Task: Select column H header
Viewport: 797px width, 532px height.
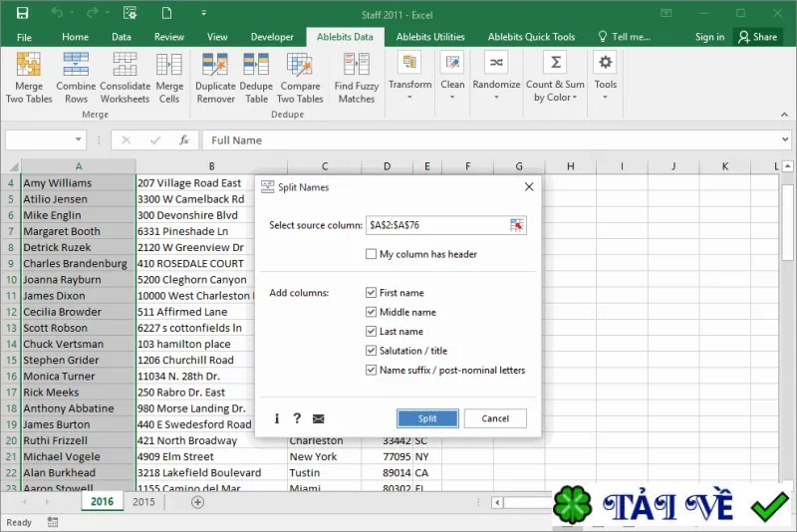Action: (x=570, y=166)
